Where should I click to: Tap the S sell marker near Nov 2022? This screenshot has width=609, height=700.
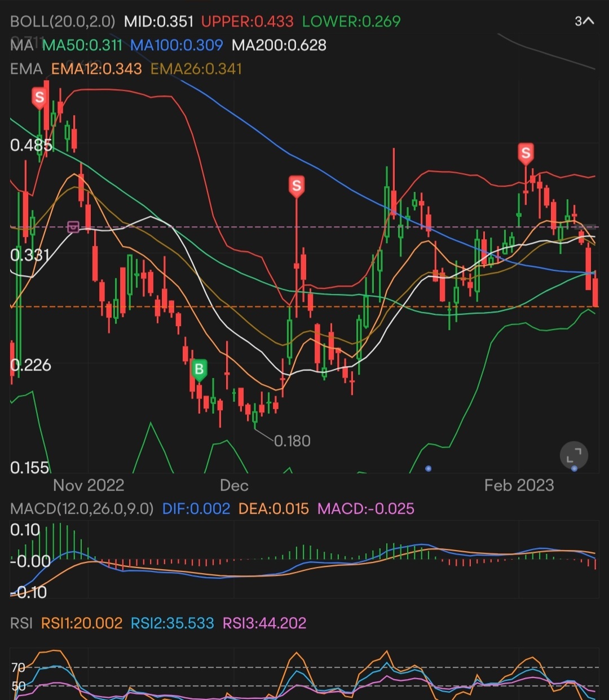pyautogui.click(x=39, y=98)
